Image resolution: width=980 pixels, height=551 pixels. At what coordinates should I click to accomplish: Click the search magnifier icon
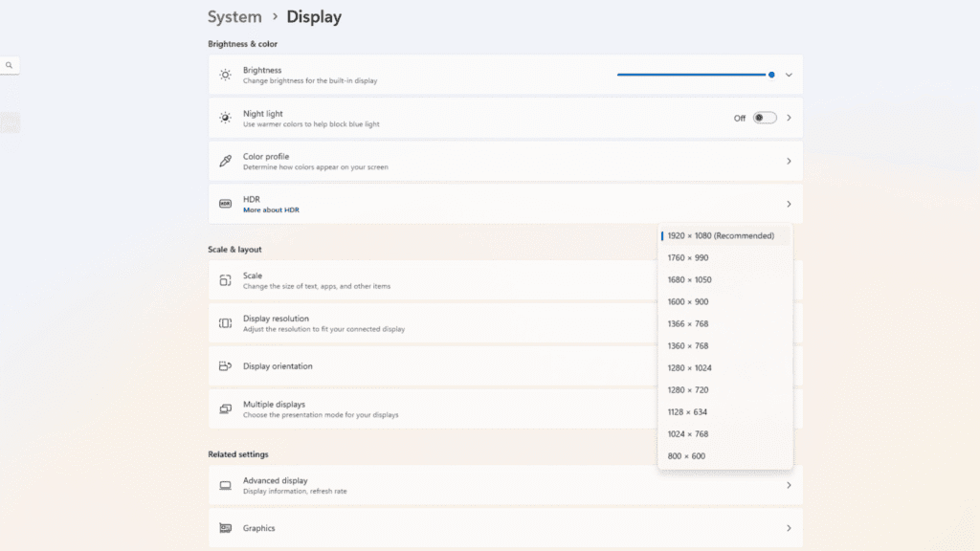coord(9,65)
